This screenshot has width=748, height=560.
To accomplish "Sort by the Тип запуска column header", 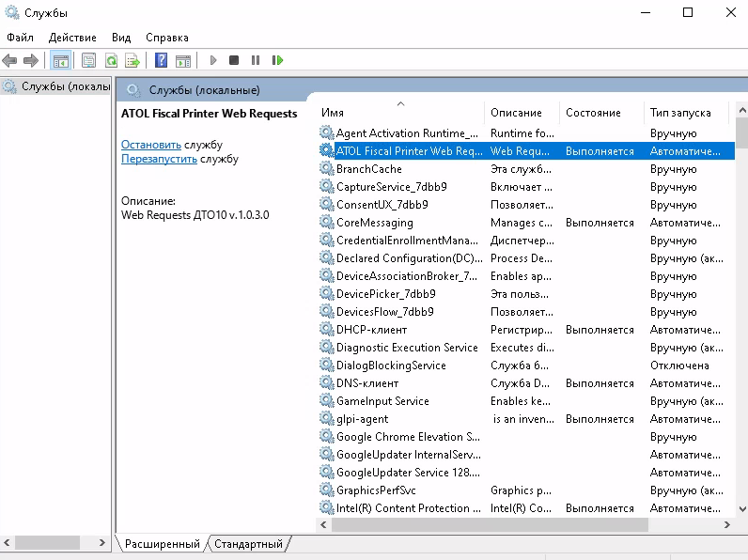I will (x=686, y=113).
